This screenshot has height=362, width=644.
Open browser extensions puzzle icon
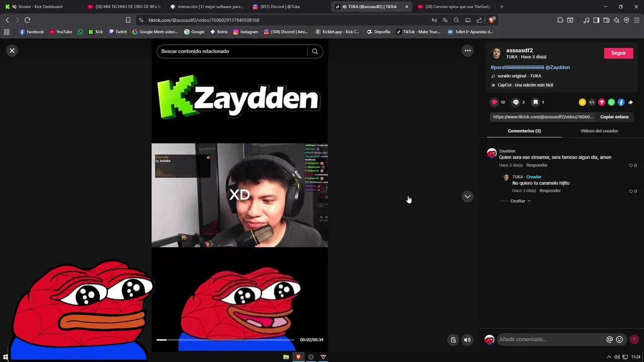click(x=560, y=20)
